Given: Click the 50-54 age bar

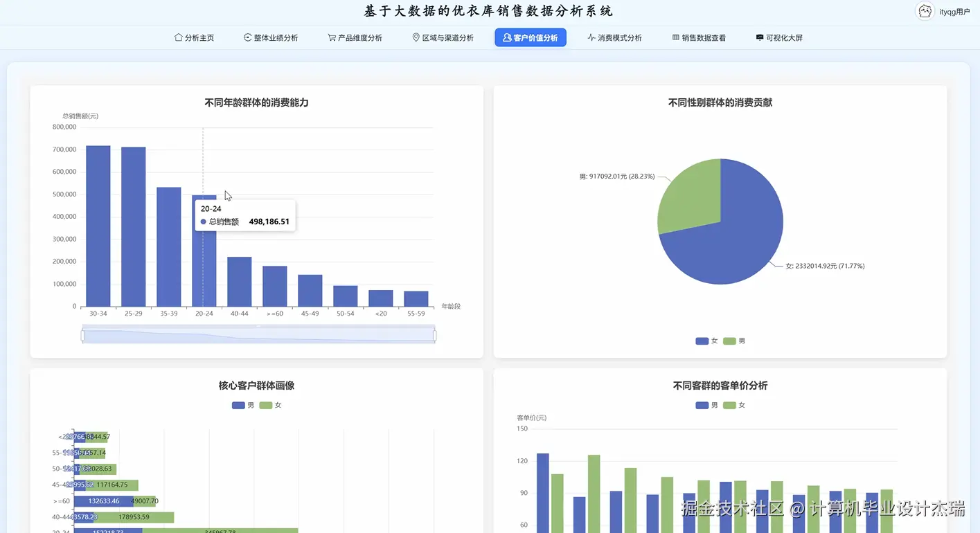Looking at the screenshot, I should [346, 296].
